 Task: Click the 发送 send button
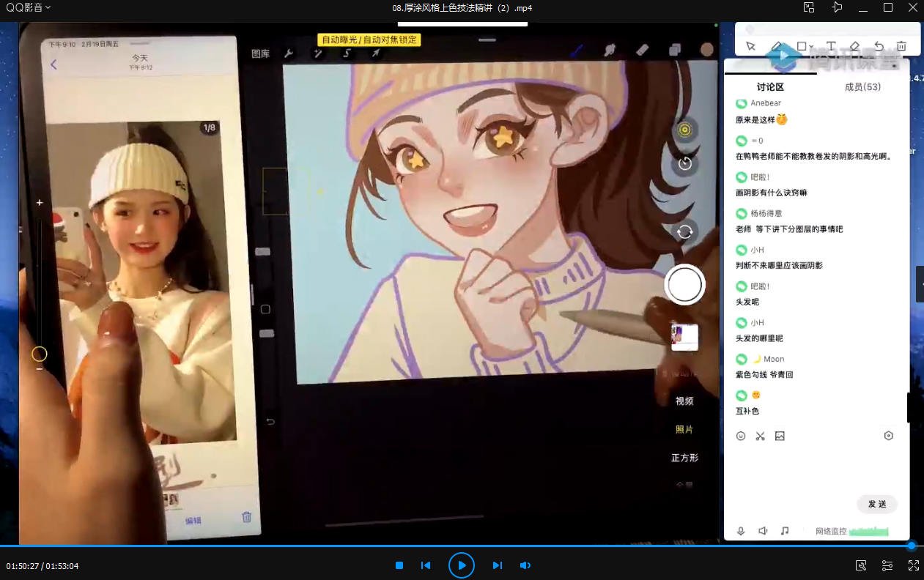(x=877, y=504)
